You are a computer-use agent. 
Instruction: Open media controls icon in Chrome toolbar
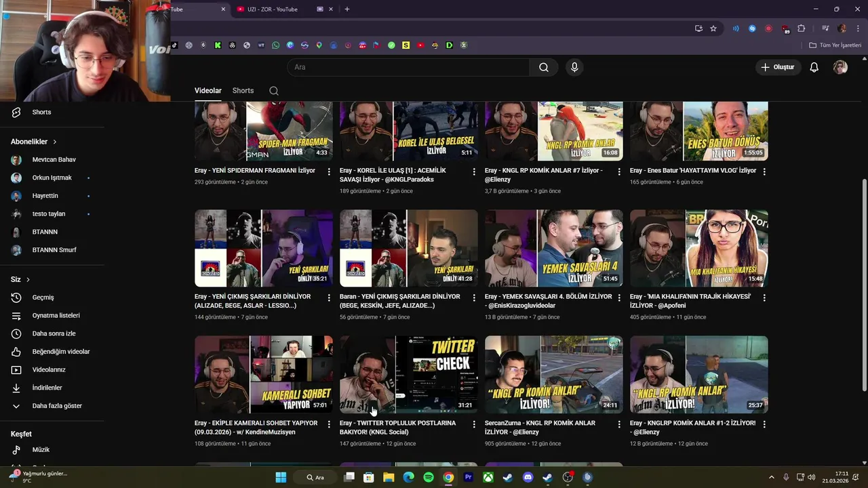pos(825,28)
